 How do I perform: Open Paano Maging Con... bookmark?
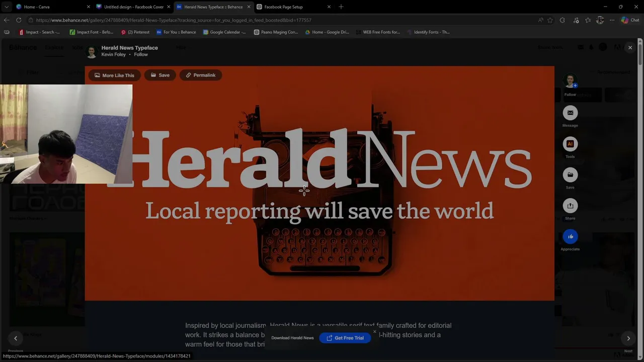[x=276, y=32]
